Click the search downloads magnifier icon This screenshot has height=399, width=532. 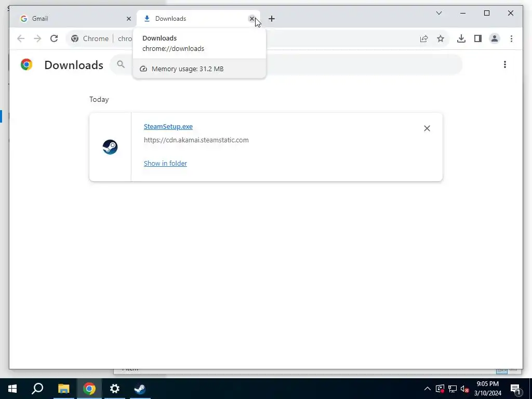pyautogui.click(x=121, y=64)
